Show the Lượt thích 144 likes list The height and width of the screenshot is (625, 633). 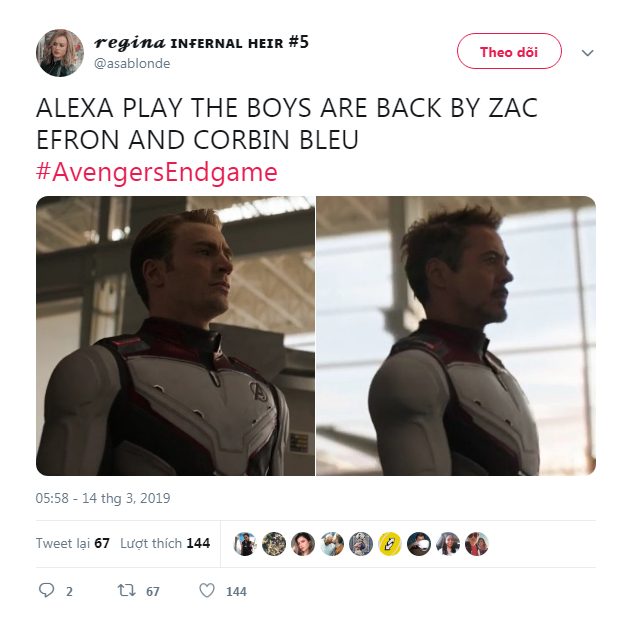pos(165,543)
